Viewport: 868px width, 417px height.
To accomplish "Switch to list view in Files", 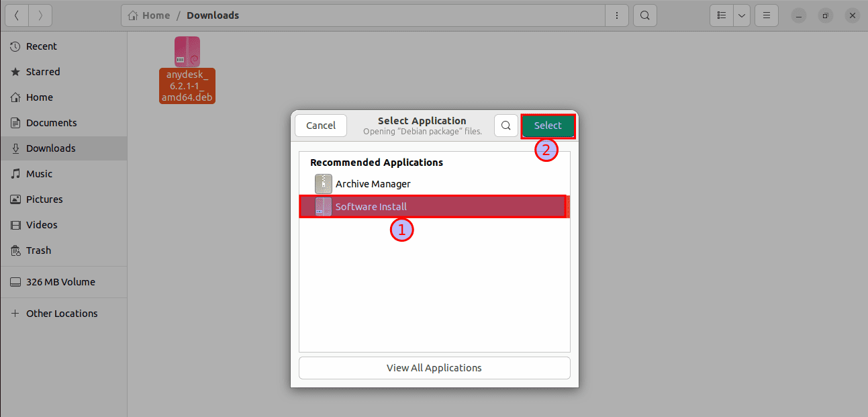I will point(722,15).
